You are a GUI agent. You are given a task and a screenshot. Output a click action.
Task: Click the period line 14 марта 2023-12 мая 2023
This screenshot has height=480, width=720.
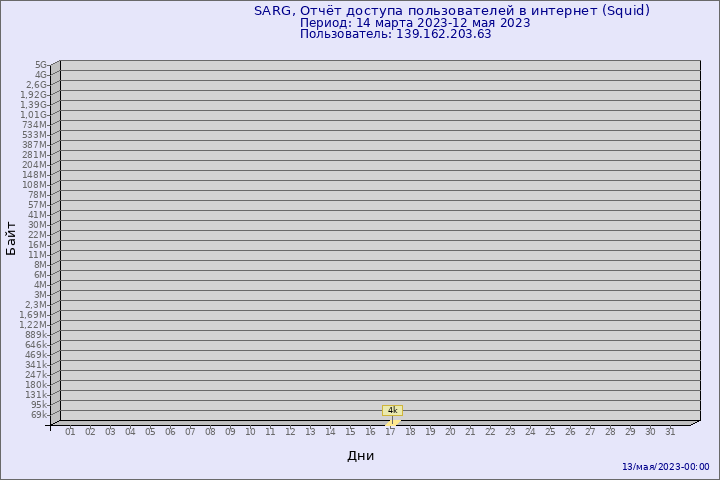pos(415,23)
